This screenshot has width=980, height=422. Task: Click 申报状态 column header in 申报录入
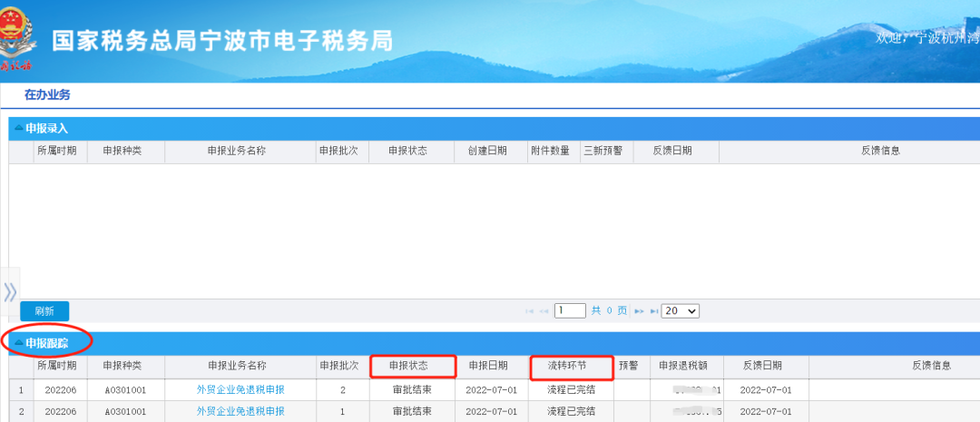(x=408, y=151)
